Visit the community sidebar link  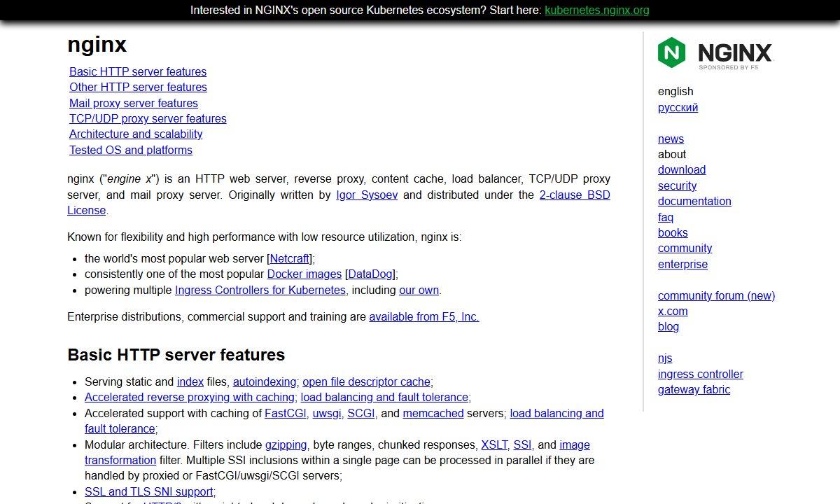[685, 248]
